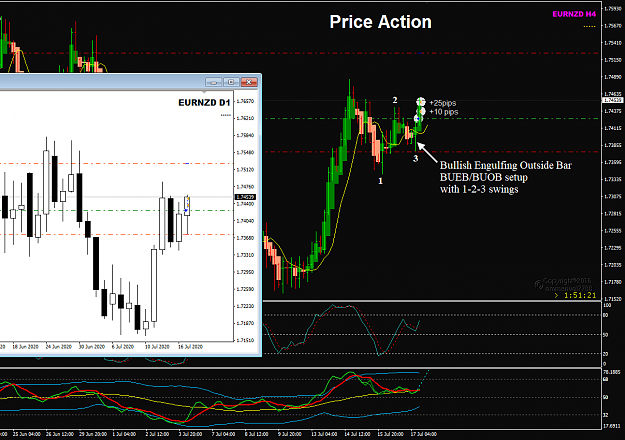
Task: Click the 17.6911 value on lower indicator scale
Action: point(611,426)
